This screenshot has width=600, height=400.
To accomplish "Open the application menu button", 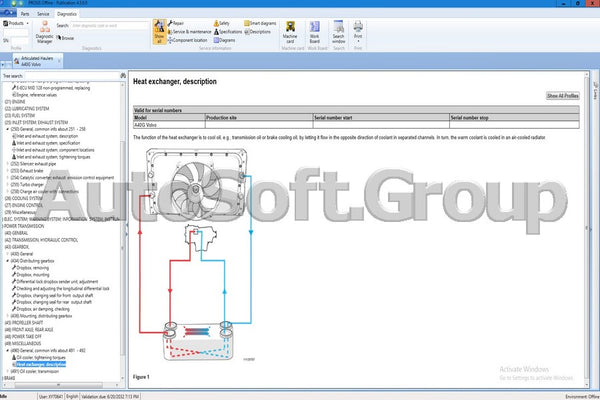I will pos(8,13).
